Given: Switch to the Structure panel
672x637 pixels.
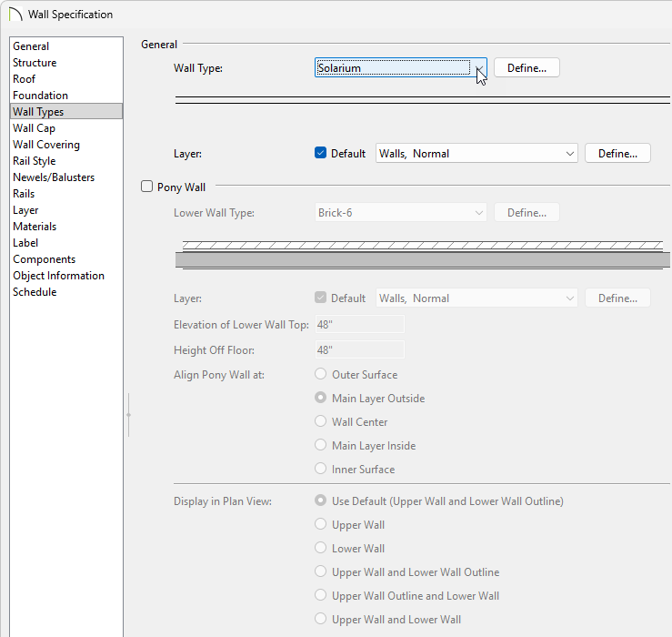Looking at the screenshot, I should (35, 63).
